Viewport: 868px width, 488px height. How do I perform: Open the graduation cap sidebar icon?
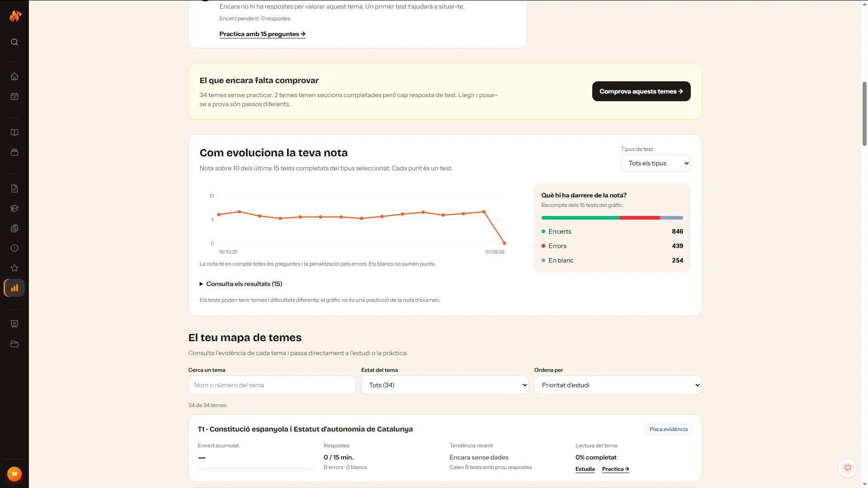coord(14,208)
